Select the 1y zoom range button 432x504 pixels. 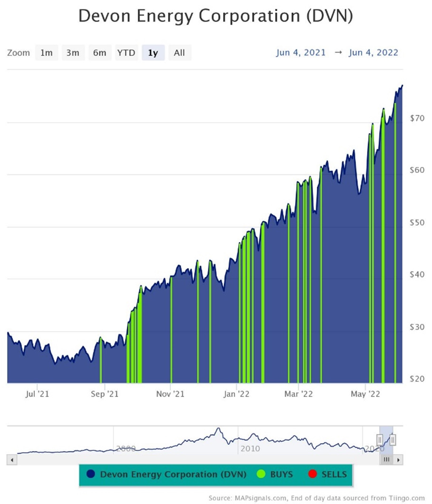tap(153, 53)
